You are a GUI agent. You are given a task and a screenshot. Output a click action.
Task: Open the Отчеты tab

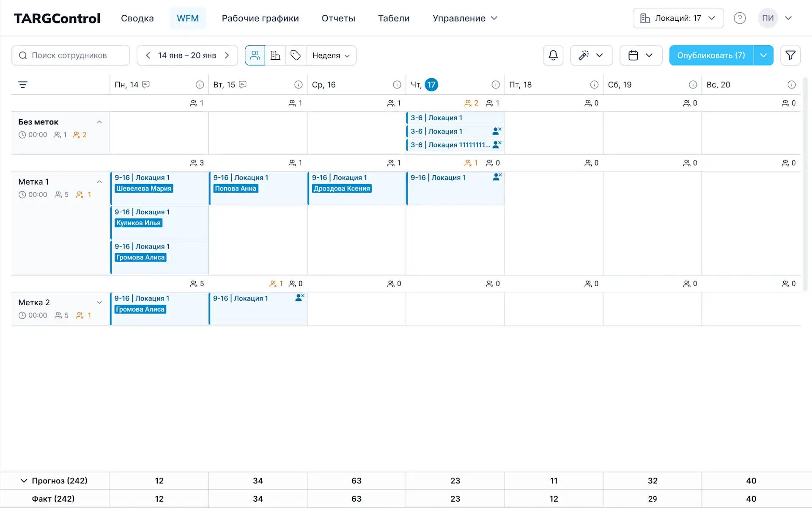pyautogui.click(x=338, y=18)
